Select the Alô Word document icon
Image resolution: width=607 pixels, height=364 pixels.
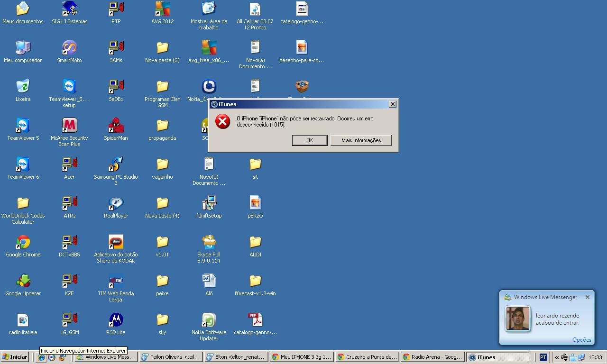(209, 281)
